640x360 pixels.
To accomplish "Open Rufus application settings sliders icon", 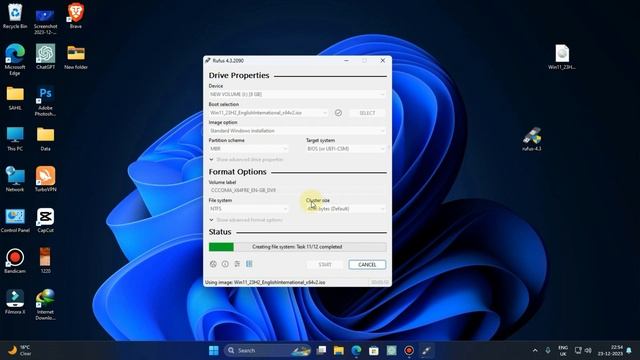I will tap(237, 264).
